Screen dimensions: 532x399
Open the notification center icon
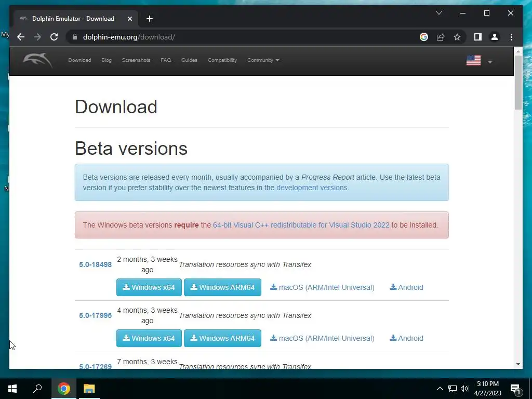[516, 389]
